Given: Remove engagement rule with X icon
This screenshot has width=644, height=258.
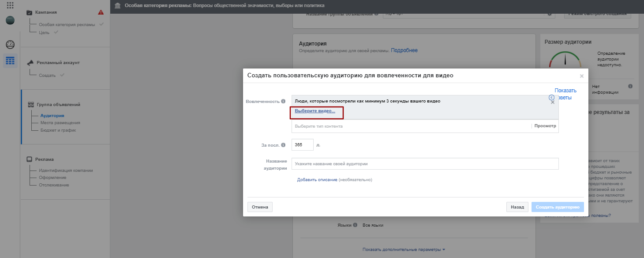Looking at the screenshot, I should 553,102.
